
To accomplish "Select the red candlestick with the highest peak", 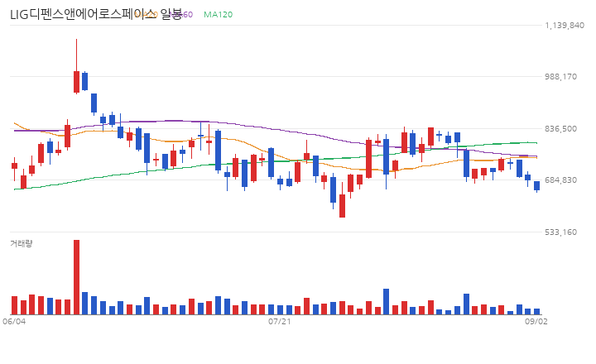I will tap(76, 66).
